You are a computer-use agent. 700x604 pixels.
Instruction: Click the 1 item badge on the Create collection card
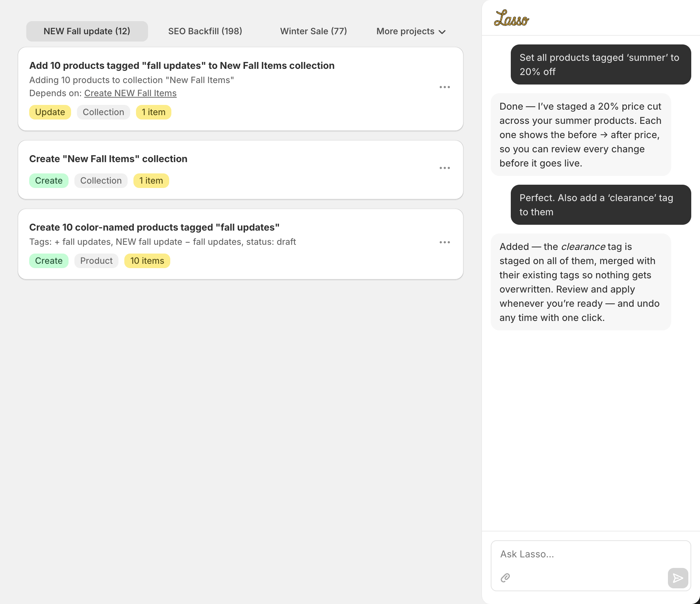[151, 181]
